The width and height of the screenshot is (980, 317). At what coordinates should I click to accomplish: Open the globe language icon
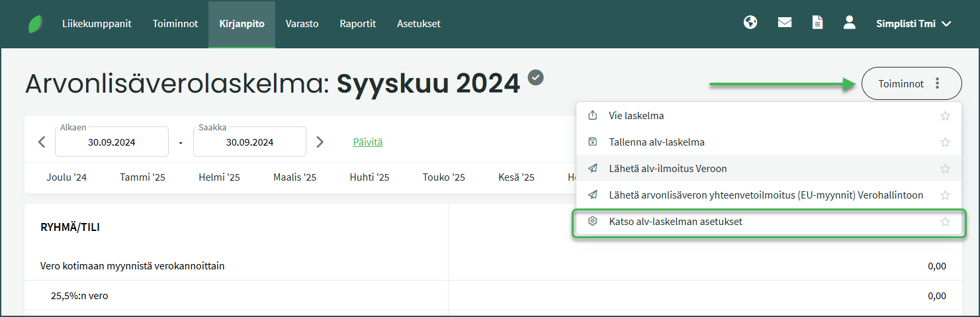750,23
